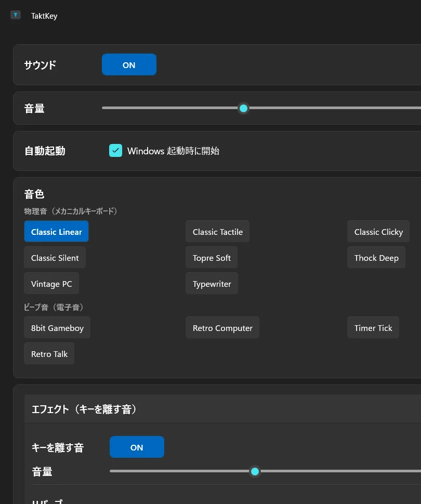
Task: Select the Timer Tick sound
Action: click(373, 327)
